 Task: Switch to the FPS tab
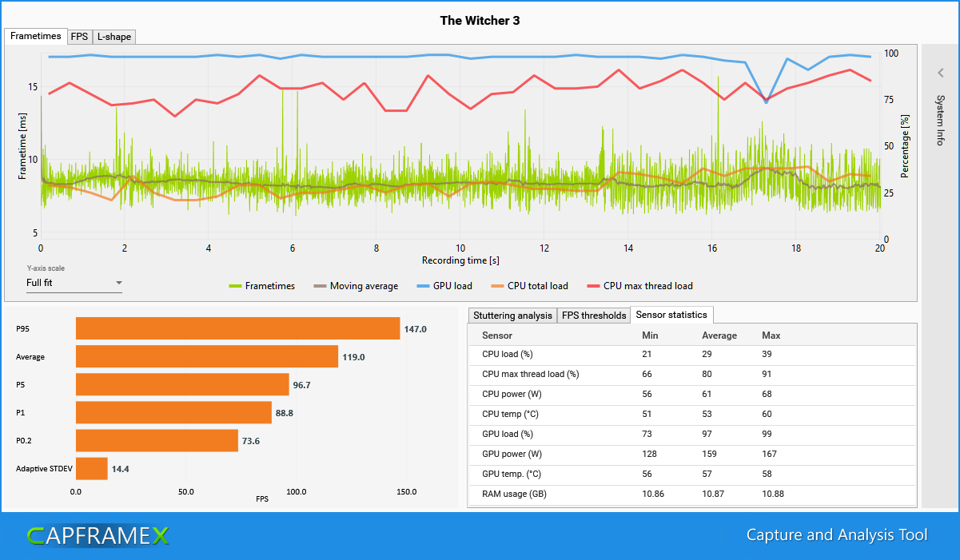coord(79,36)
